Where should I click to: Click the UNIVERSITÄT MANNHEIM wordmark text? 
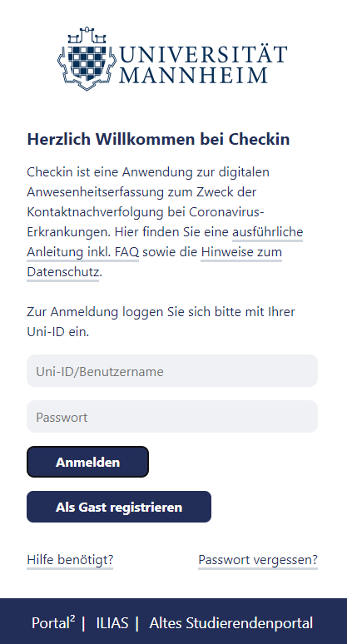click(x=203, y=64)
